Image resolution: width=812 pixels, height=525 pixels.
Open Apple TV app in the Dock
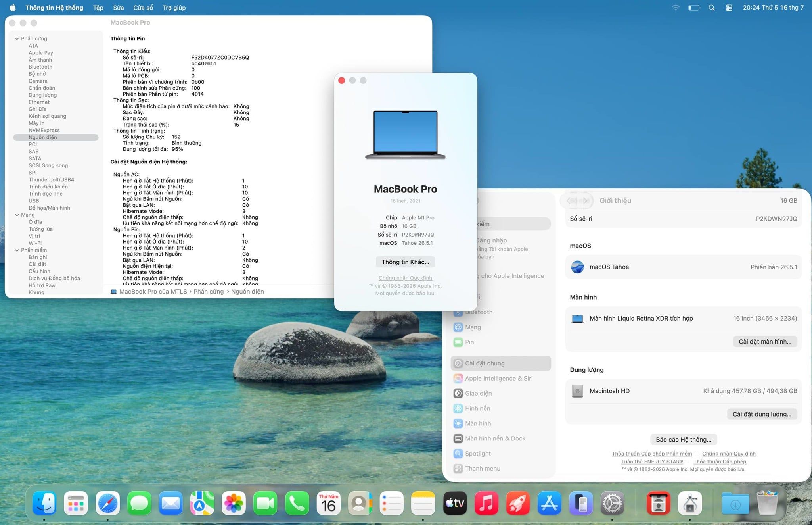click(455, 503)
